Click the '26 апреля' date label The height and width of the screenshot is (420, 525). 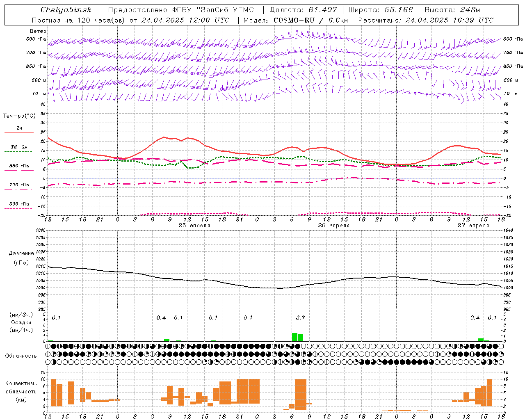[x=333, y=226]
